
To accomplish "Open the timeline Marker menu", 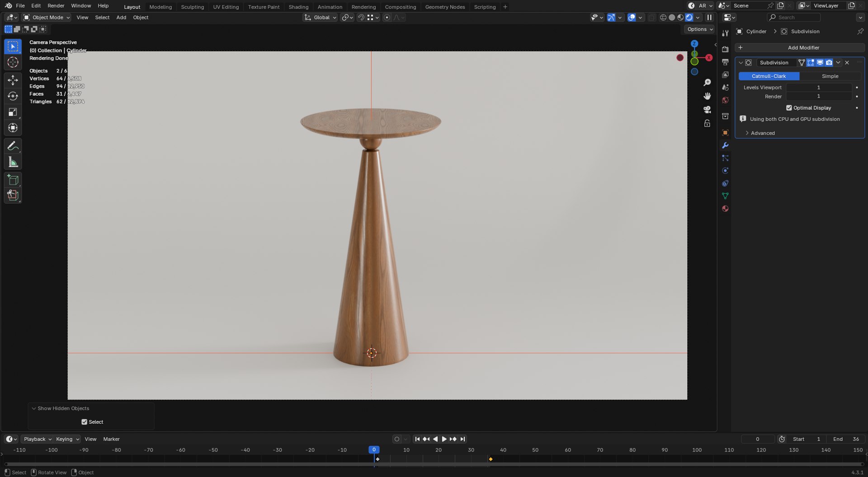I will coord(111,439).
